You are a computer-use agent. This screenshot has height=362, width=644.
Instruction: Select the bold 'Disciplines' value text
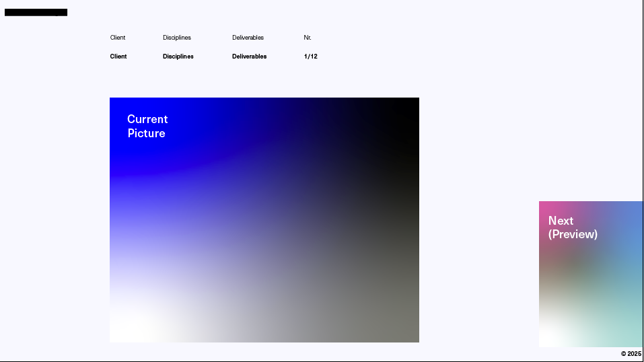click(x=178, y=57)
